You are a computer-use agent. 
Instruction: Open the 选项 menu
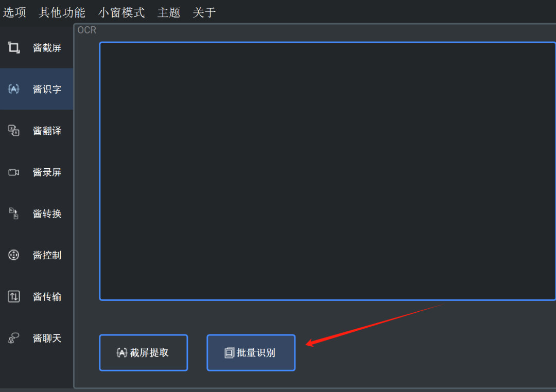click(x=14, y=12)
